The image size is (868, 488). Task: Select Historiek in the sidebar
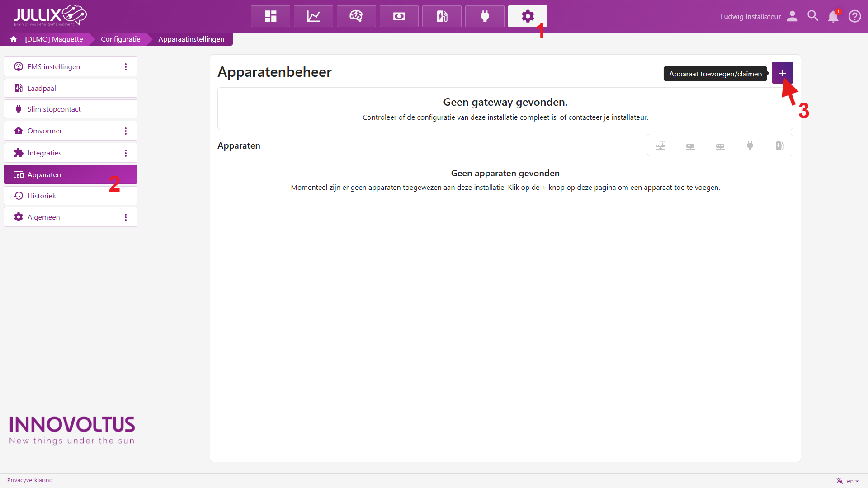(x=42, y=196)
